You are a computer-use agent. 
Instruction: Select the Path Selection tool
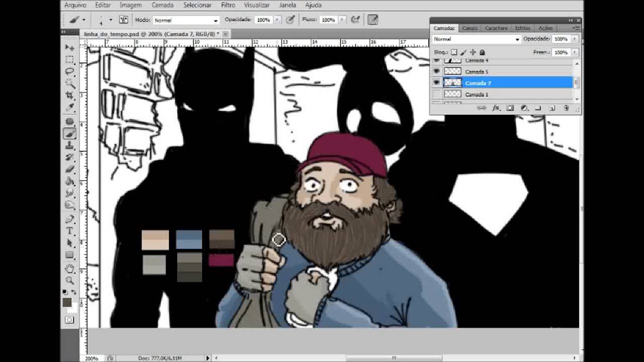69,243
